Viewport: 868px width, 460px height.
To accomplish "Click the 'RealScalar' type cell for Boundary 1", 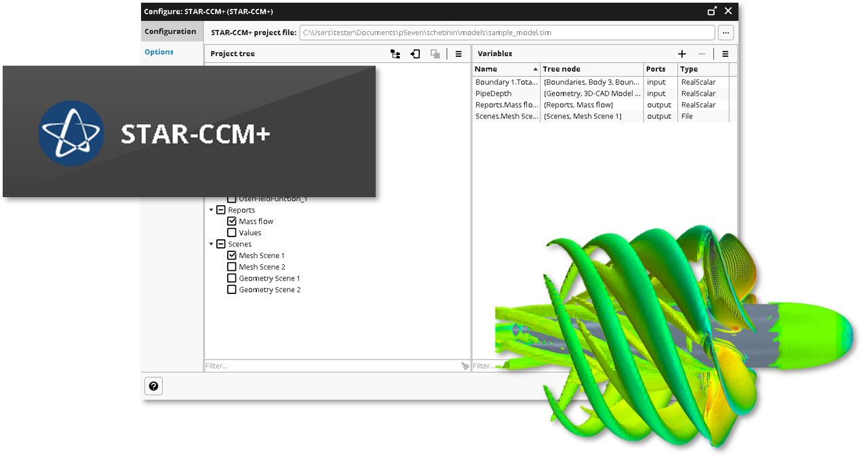I will point(704,82).
